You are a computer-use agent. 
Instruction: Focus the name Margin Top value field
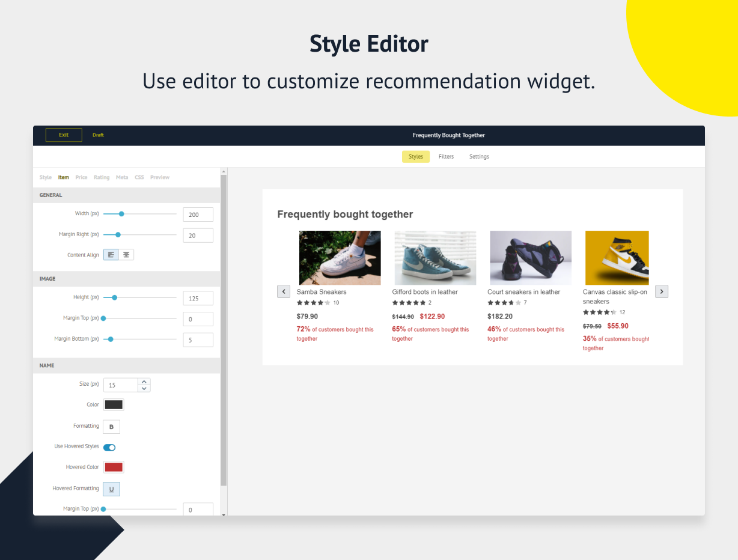pyautogui.click(x=198, y=510)
